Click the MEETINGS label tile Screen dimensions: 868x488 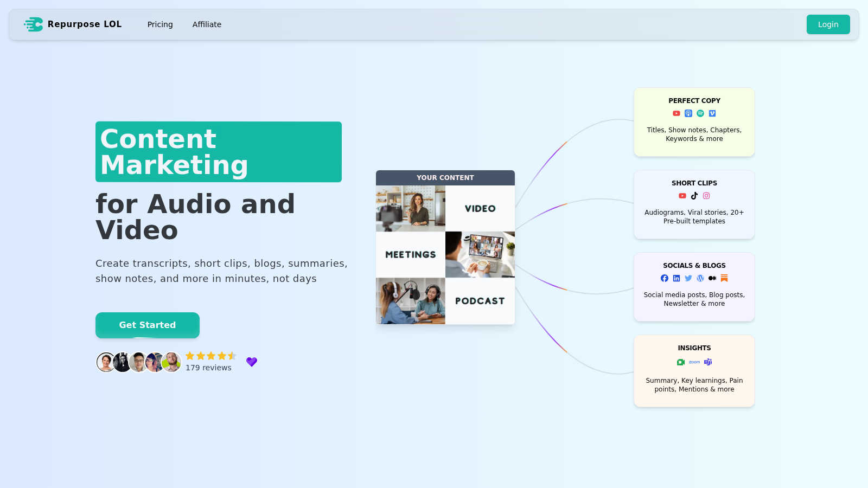[x=411, y=255]
